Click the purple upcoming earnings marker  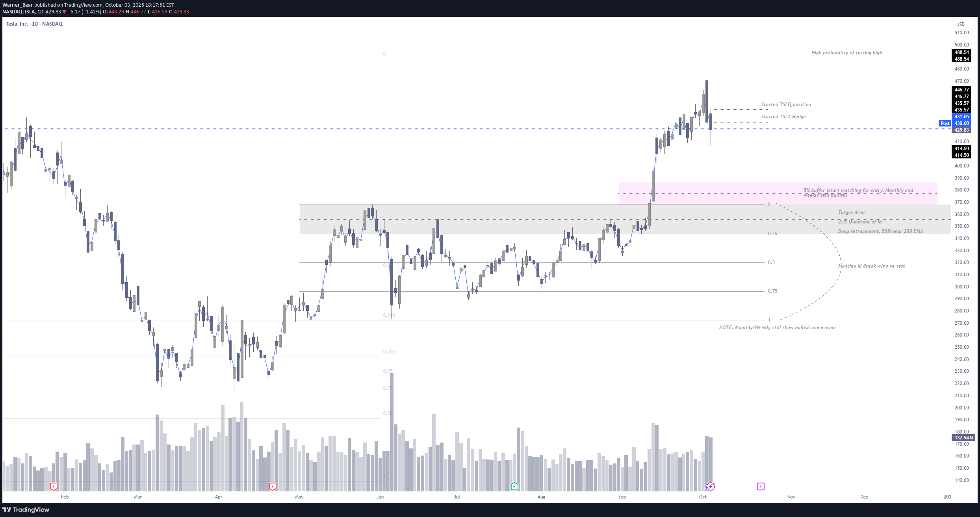tap(761, 486)
